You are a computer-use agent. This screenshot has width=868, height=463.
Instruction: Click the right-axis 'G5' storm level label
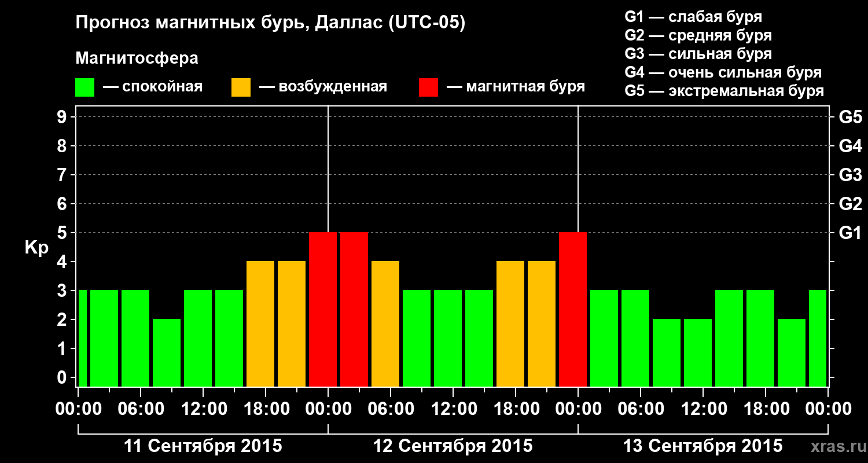click(850, 117)
